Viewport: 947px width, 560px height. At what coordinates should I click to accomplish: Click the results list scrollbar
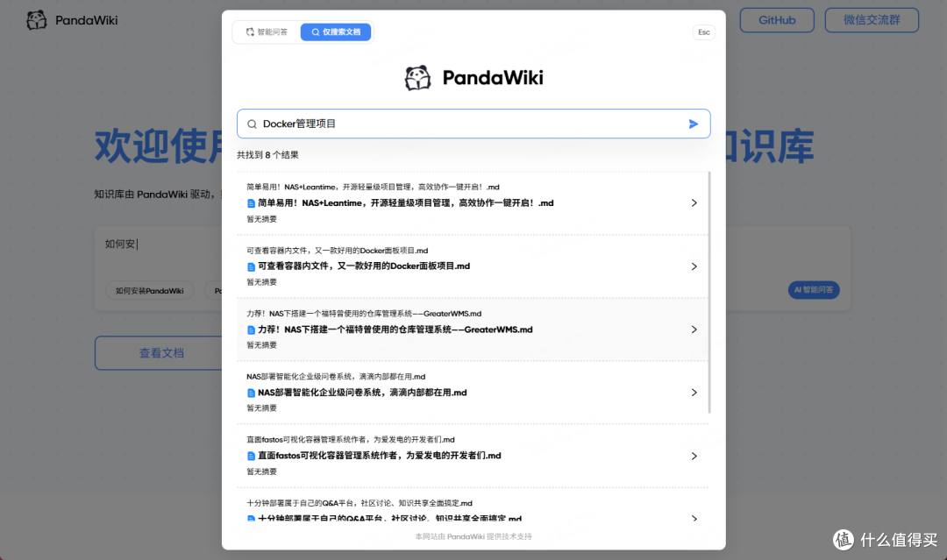tap(709, 293)
